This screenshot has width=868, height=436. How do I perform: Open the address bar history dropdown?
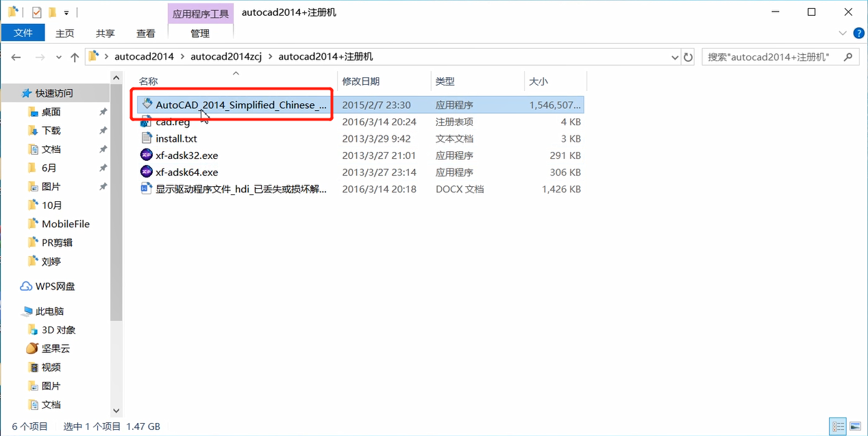[673, 57]
